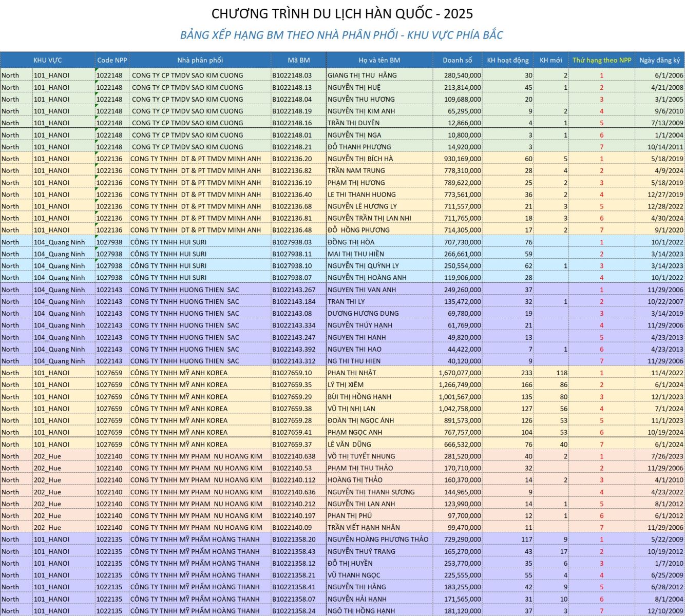The height and width of the screenshot is (616, 685).
Task: Click the name 'ĐOÀN THỊ NGỌC ÁNH'
Action: [360, 420]
